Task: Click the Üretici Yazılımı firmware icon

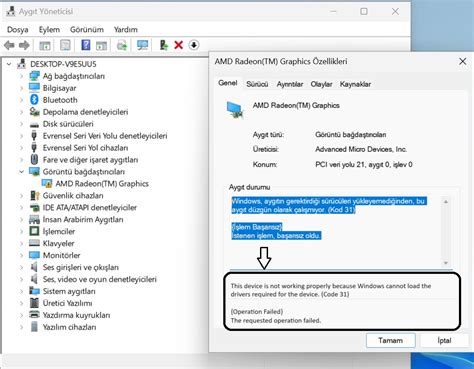Action: pos(34,303)
